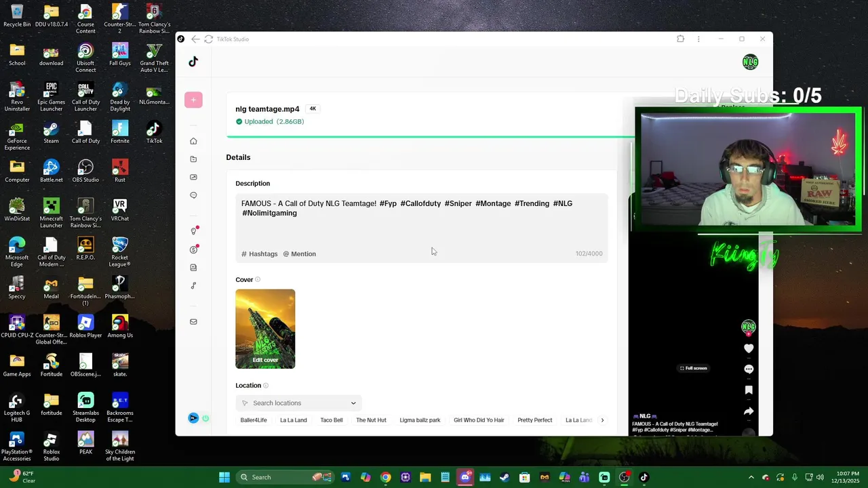This screenshot has height=488, width=868.
Task: Click the 4K badge beside file name
Action: click(313, 109)
